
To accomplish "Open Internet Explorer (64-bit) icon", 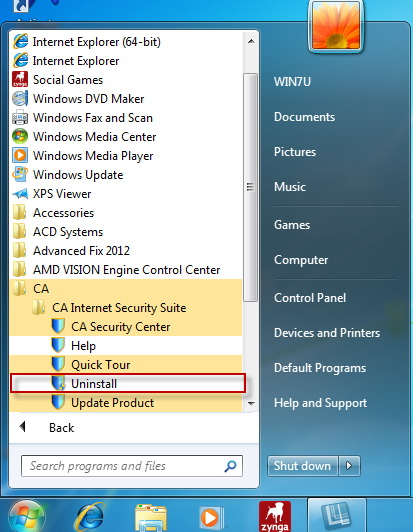I will [20, 42].
